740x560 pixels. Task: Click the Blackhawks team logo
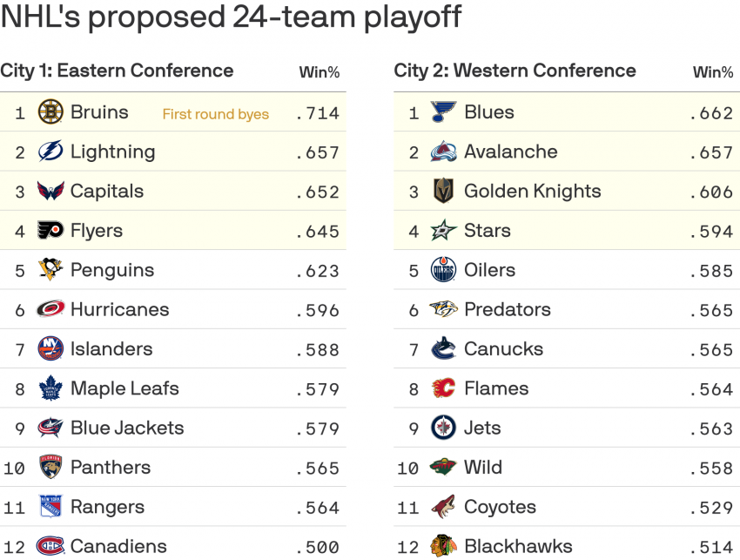444,546
